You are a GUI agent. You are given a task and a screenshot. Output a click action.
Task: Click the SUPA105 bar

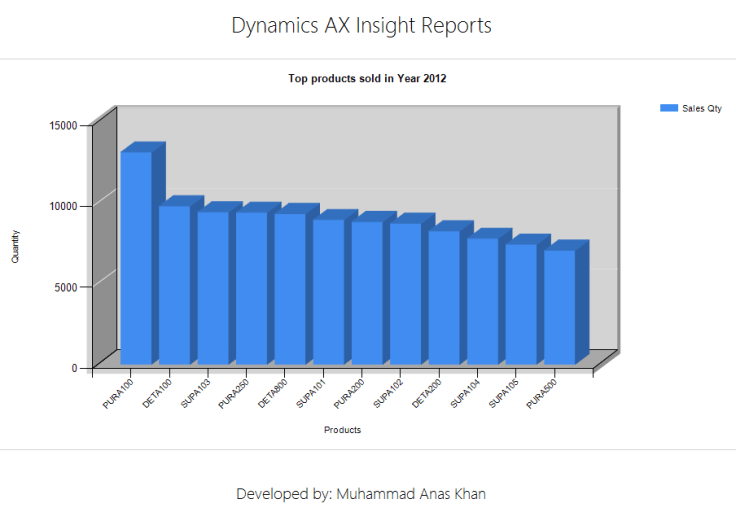(520, 303)
